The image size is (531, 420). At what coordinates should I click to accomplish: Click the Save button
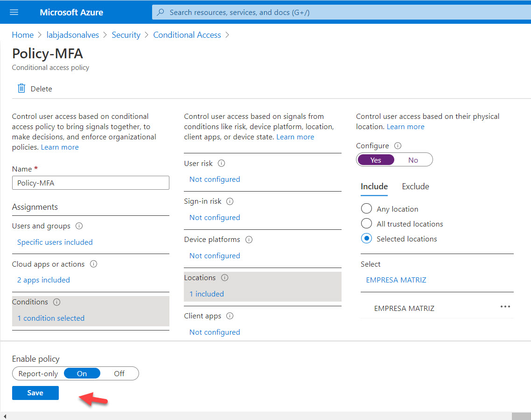point(35,393)
